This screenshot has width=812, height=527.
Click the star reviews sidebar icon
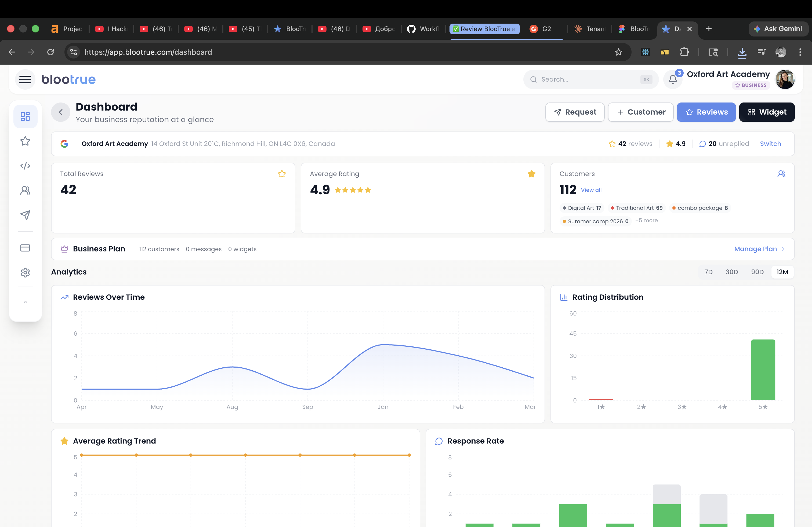[25, 141]
